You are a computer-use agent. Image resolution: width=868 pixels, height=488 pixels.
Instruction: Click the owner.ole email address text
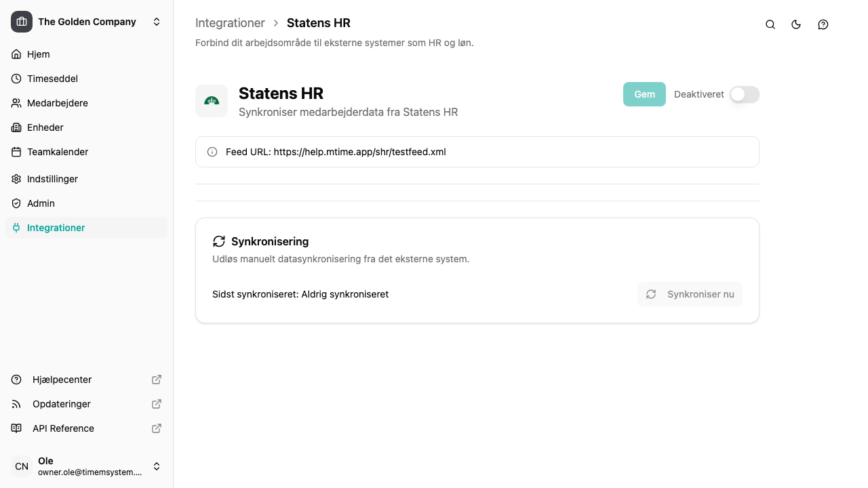(90, 472)
